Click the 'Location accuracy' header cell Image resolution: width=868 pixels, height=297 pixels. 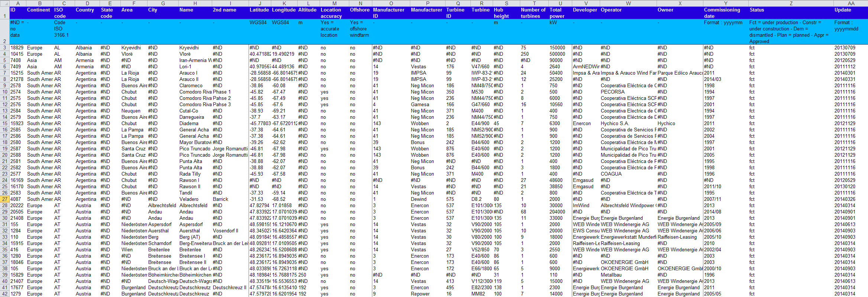334,13
